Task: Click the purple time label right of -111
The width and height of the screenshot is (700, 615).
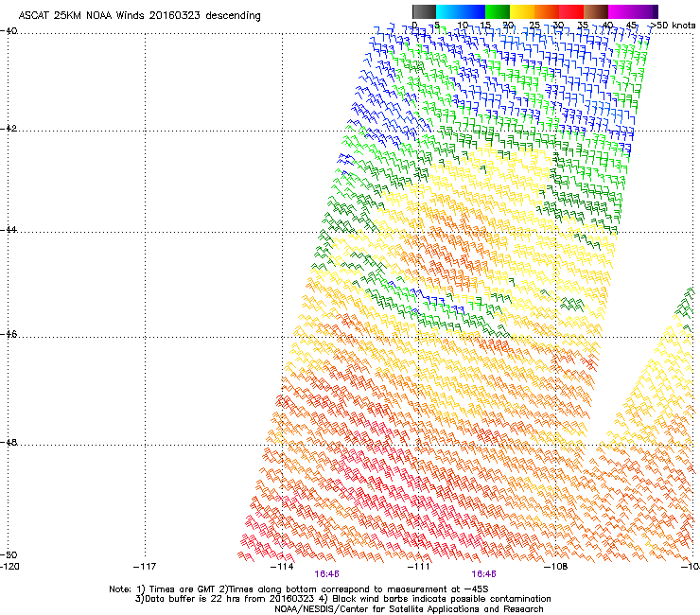Action: click(484, 574)
